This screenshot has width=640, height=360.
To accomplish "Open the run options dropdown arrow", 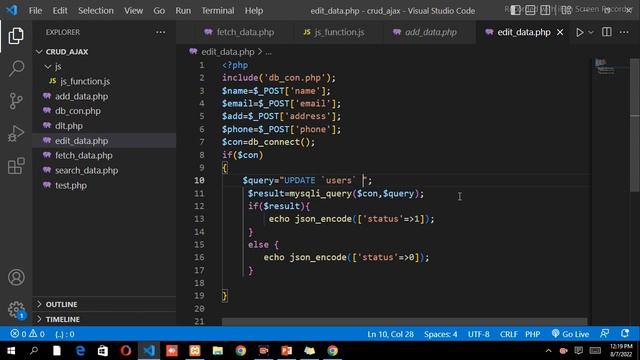I will click(591, 32).
